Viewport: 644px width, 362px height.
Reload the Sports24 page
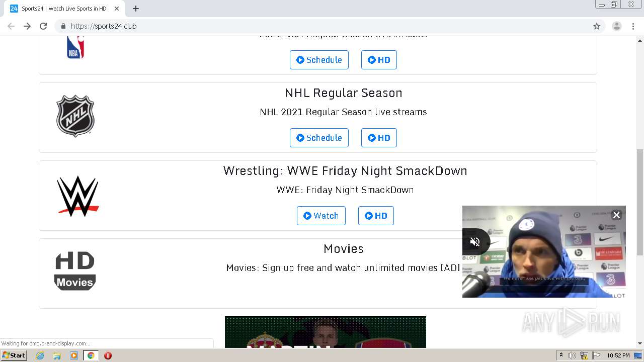pyautogui.click(x=43, y=26)
